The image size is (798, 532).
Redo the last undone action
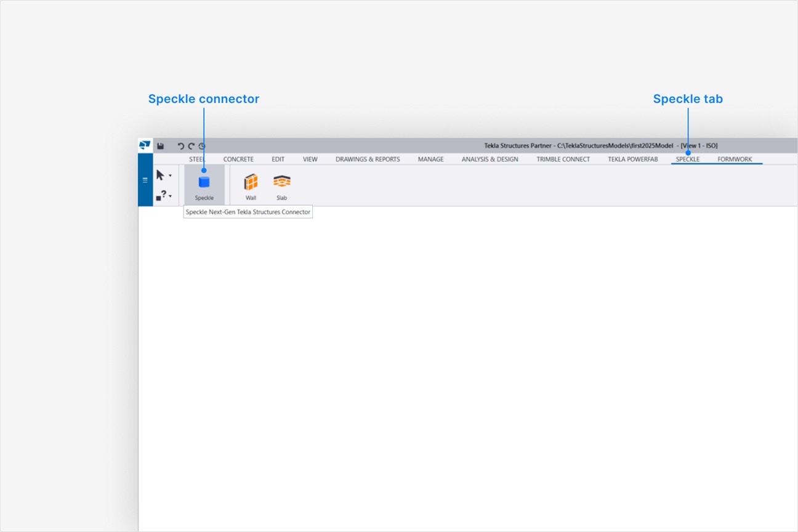[191, 146]
